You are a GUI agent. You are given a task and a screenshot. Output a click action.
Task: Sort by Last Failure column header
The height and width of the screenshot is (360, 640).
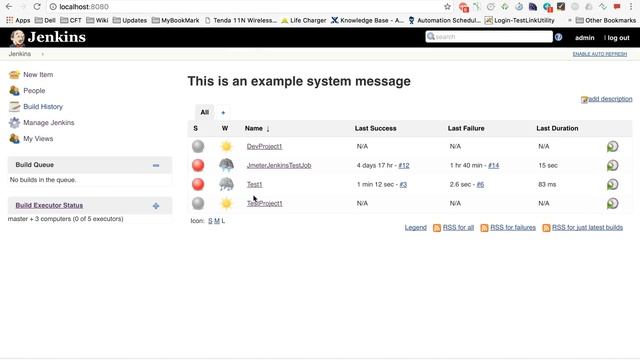point(466,128)
